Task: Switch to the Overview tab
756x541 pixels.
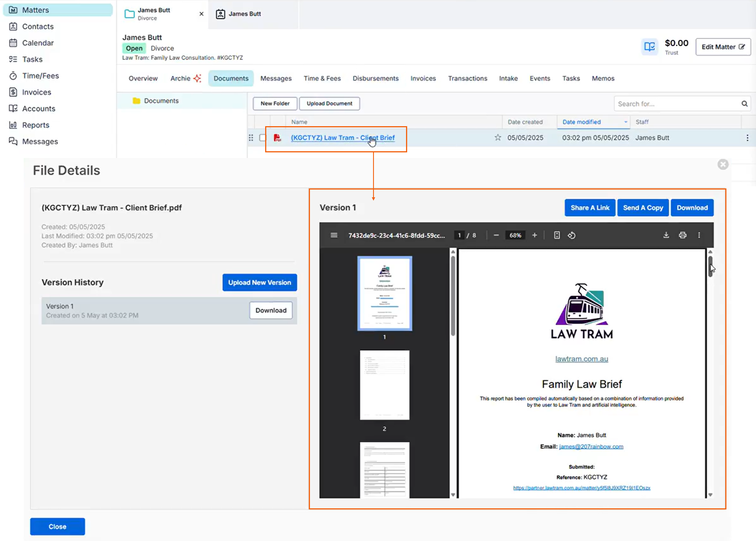Action: (143, 78)
